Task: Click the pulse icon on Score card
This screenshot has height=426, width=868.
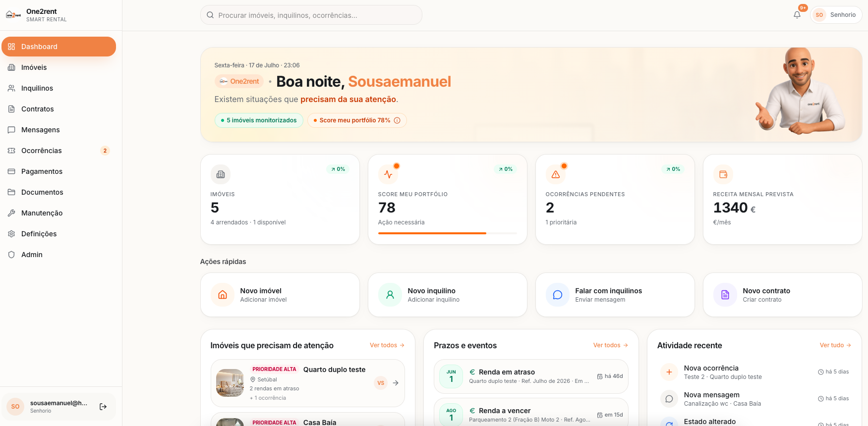Action: (388, 174)
